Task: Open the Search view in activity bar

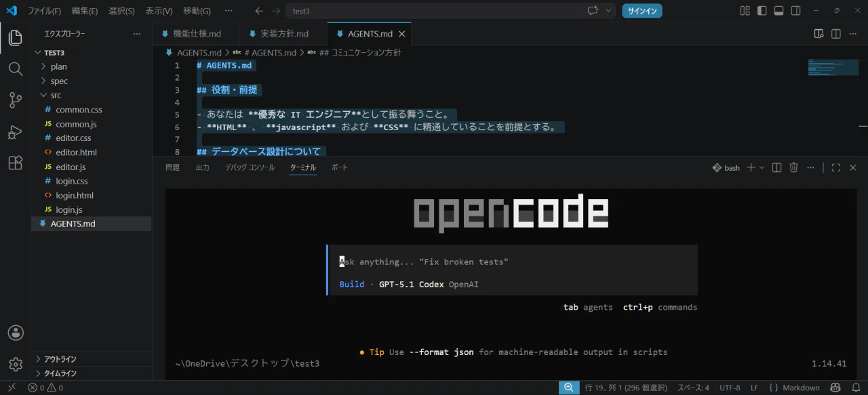Action: click(15, 69)
